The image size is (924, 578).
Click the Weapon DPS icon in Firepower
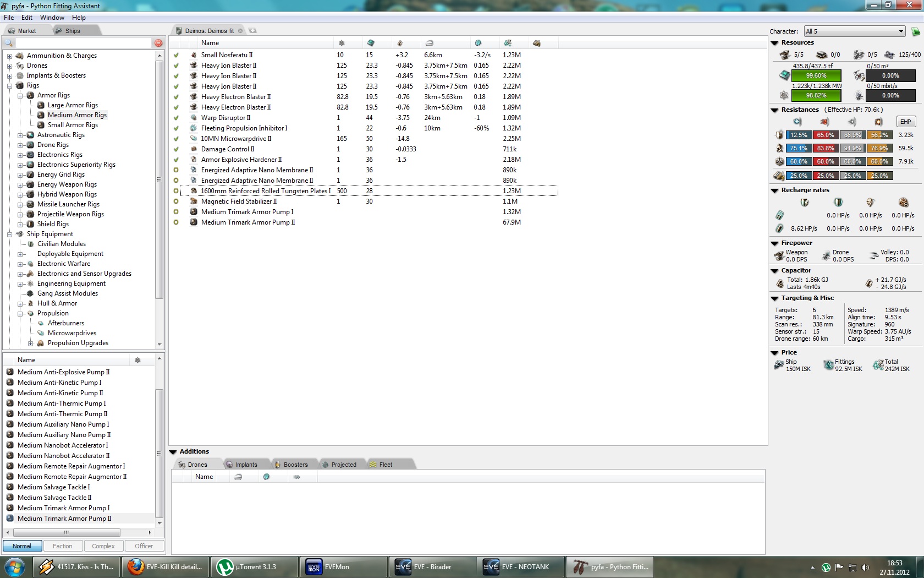pos(779,255)
